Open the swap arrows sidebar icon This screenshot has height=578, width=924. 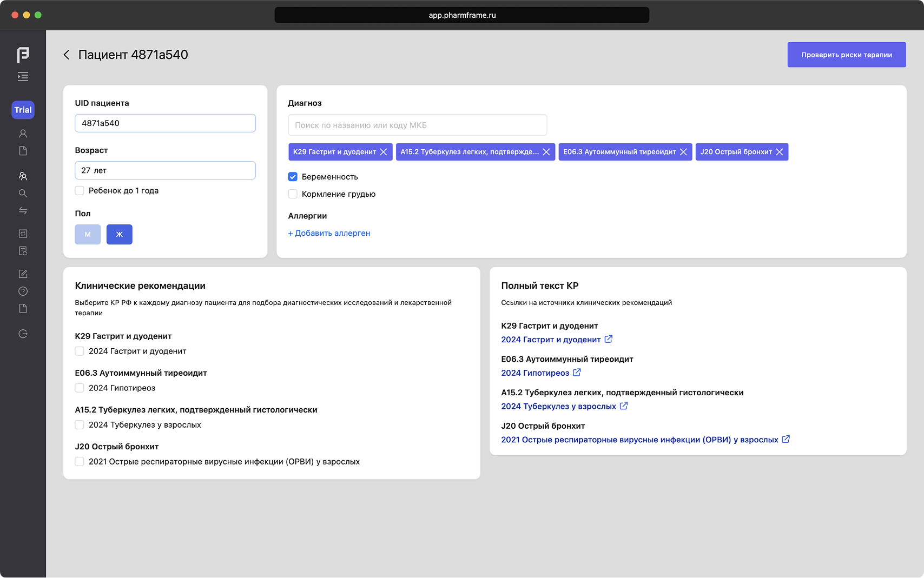pos(23,211)
